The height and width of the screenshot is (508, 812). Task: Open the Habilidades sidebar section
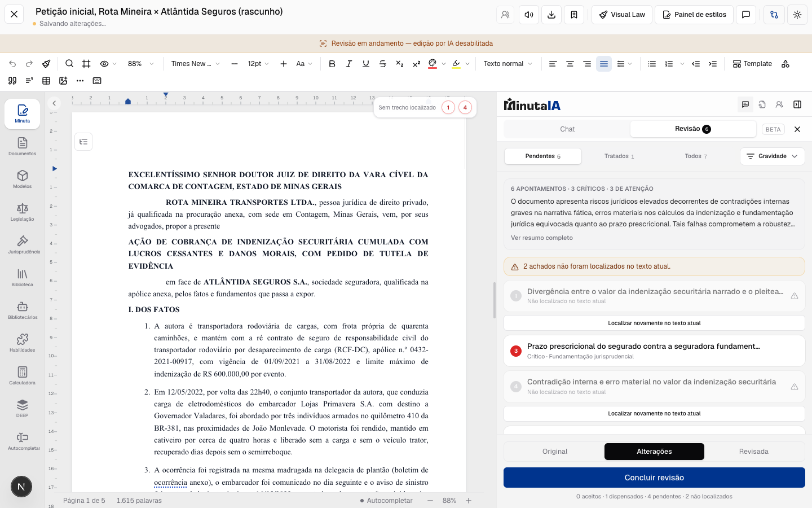coord(23,343)
